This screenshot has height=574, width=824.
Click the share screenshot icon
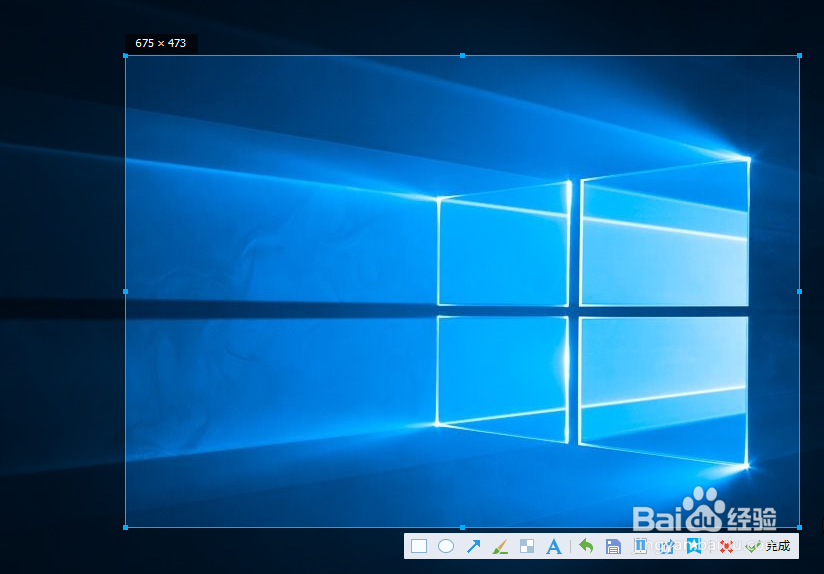pyautogui.click(x=667, y=547)
